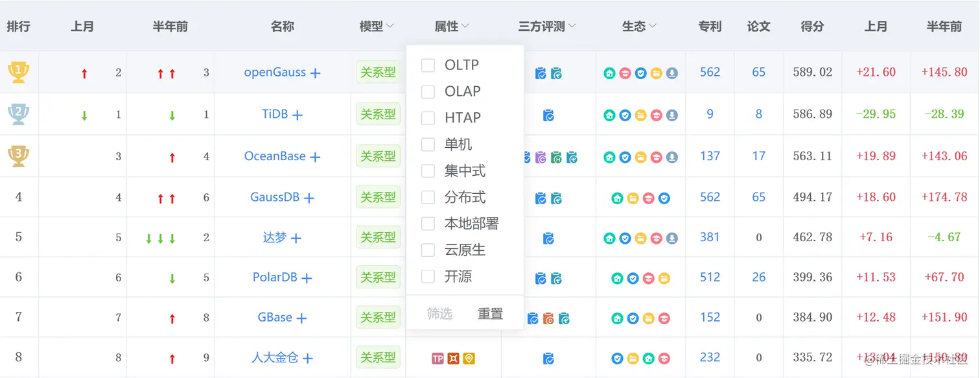Expand 达梦 with its plus icon

(x=296, y=239)
